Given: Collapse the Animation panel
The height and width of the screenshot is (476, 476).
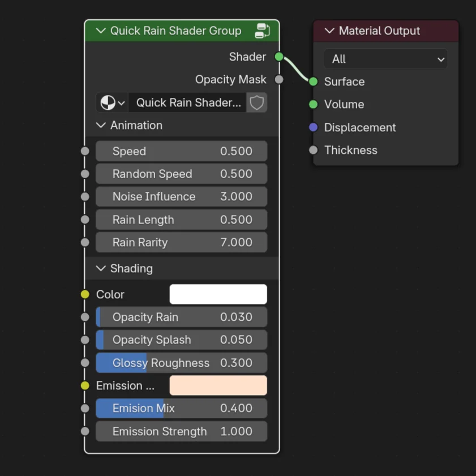Looking at the screenshot, I should 101,125.
